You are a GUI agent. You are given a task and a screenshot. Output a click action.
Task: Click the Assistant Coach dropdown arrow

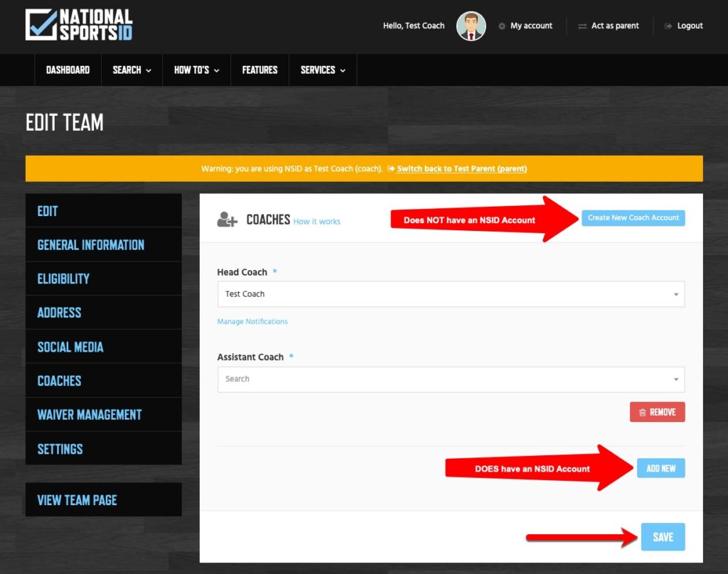(676, 379)
